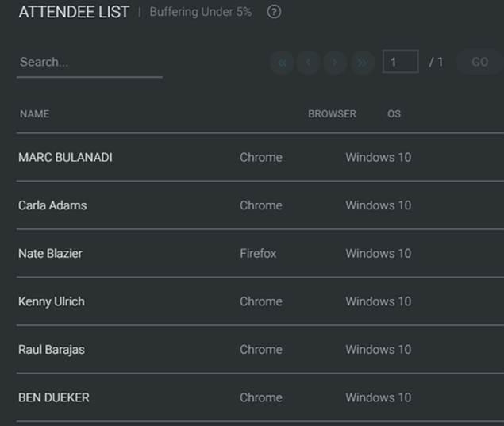The width and height of the screenshot is (504, 426).
Task: Select the BEN DUEKER attendee row
Action: click(260, 397)
